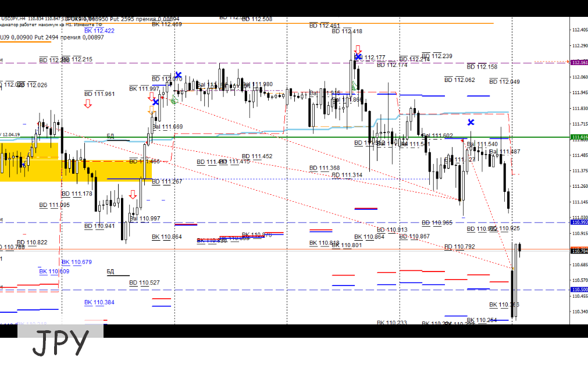The width and height of the screenshot is (588, 368).
Task: Click the blue 110.500 price level tag
Action: pyautogui.click(x=579, y=290)
